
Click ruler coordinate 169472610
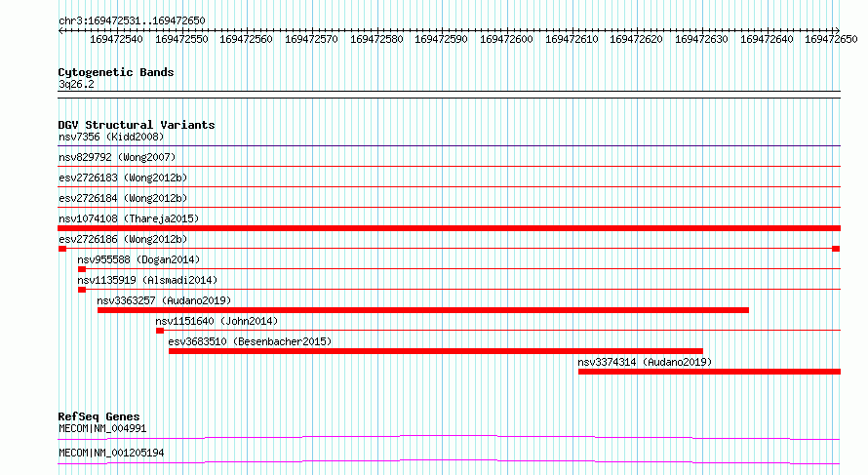(572, 39)
